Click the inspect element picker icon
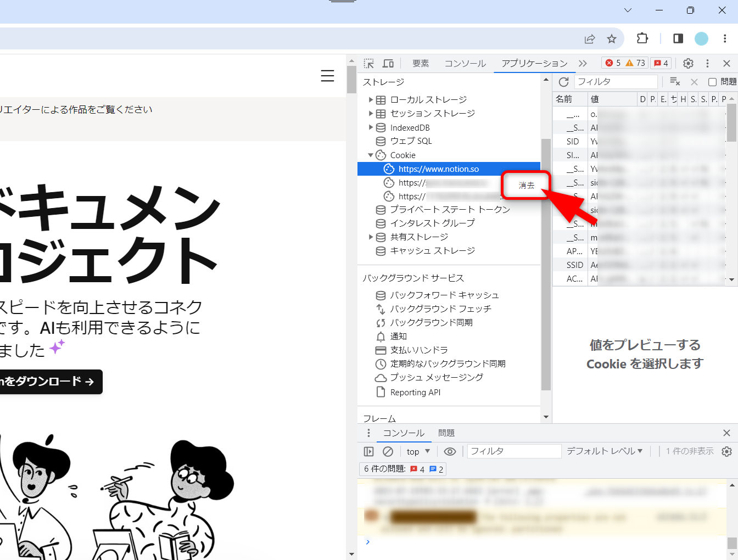This screenshot has width=738, height=560. pos(369,64)
